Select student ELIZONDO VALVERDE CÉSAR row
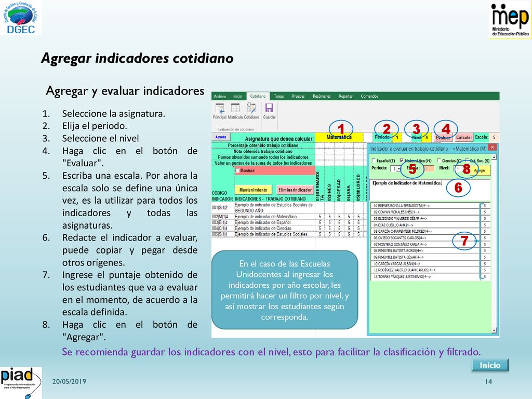The image size is (532, 399). tap(426, 219)
